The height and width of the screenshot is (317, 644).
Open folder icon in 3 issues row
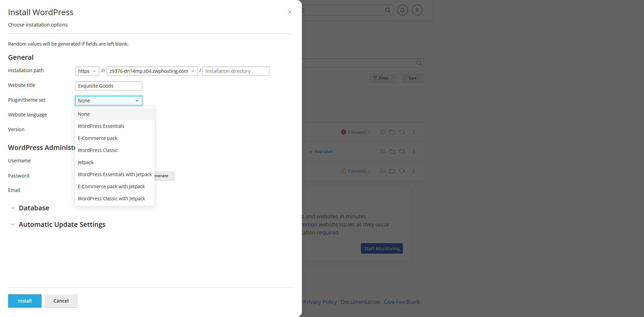392,171
